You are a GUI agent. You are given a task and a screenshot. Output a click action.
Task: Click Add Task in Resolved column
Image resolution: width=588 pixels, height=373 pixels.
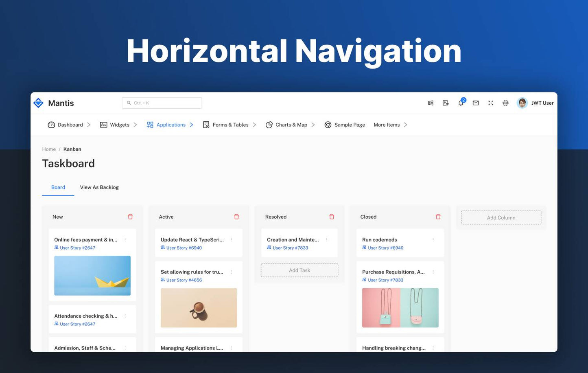tap(299, 270)
